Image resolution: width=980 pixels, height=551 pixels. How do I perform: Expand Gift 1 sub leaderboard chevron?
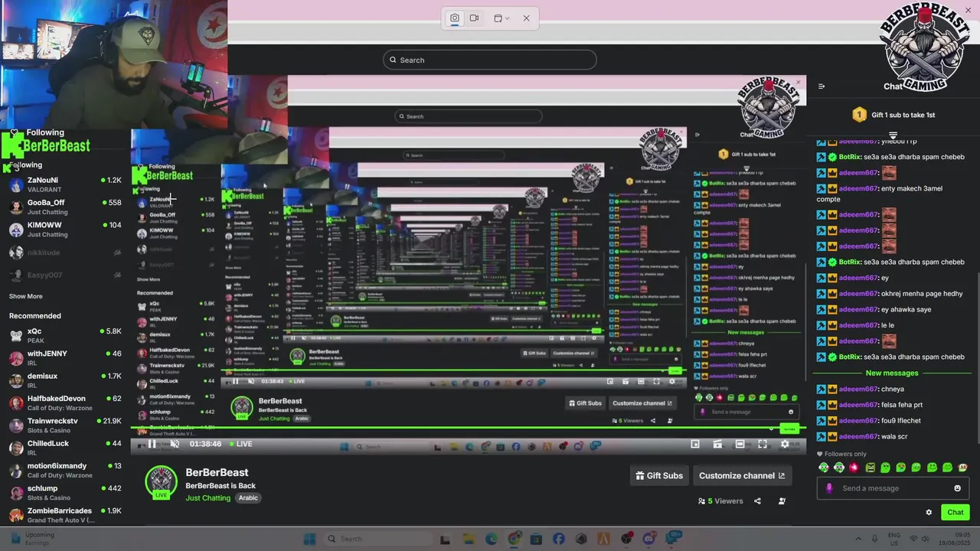pos(893,135)
